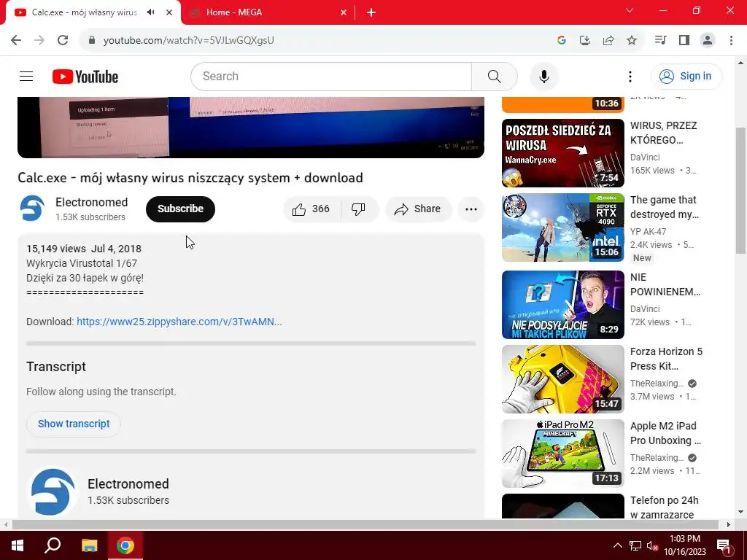Open Chrome tab search chevron
The image size is (747, 560).
[630, 10]
